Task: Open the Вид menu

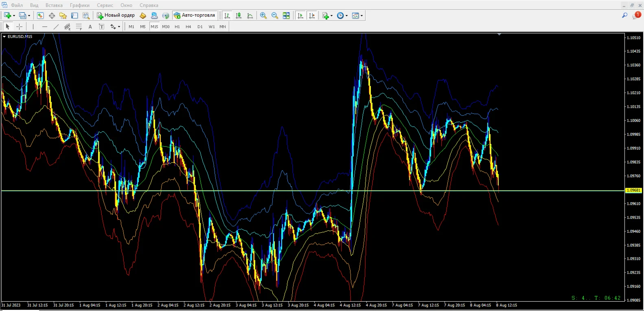Action: (x=34, y=5)
